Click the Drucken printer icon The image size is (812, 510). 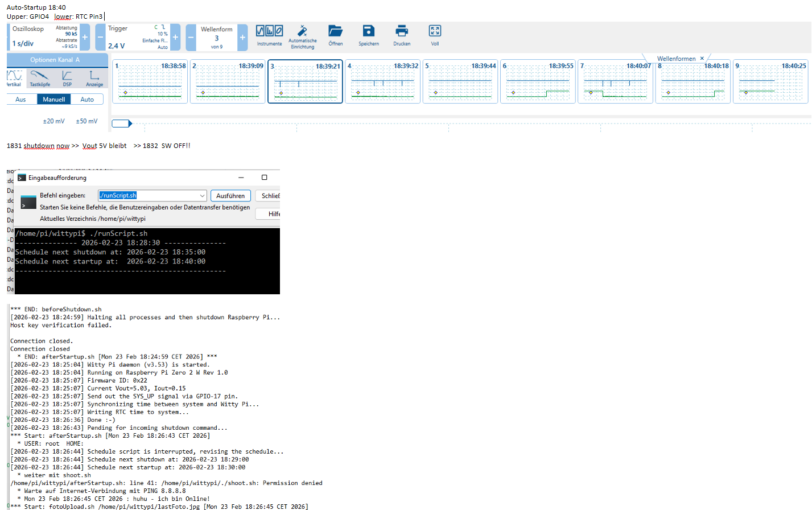tap(402, 31)
